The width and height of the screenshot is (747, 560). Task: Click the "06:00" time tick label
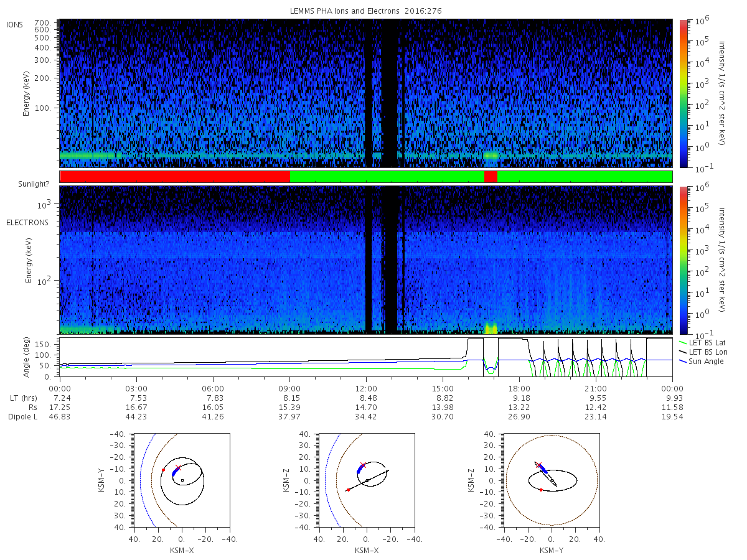[213, 389]
